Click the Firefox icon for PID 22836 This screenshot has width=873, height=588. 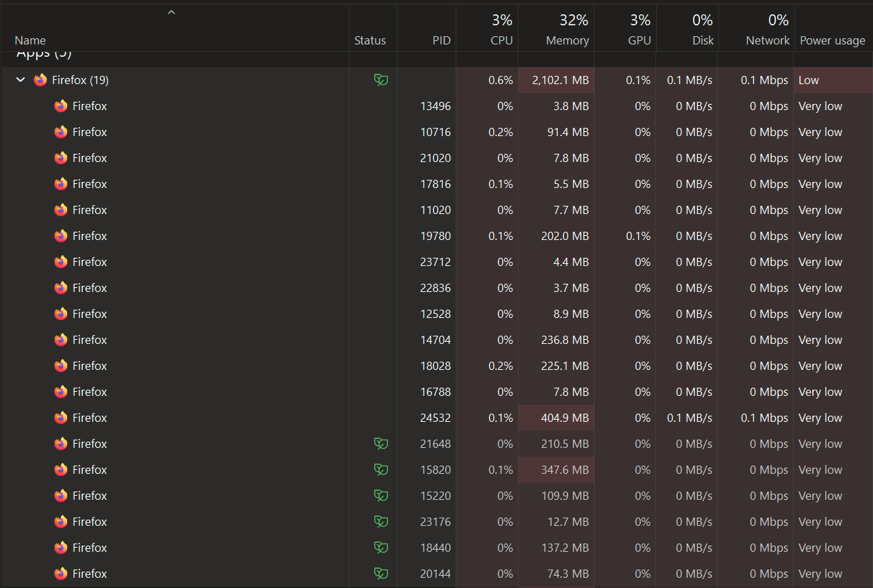(x=61, y=288)
